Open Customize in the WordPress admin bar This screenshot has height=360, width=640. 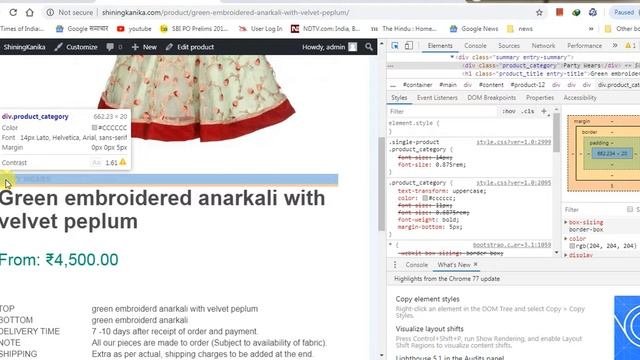coord(76,47)
